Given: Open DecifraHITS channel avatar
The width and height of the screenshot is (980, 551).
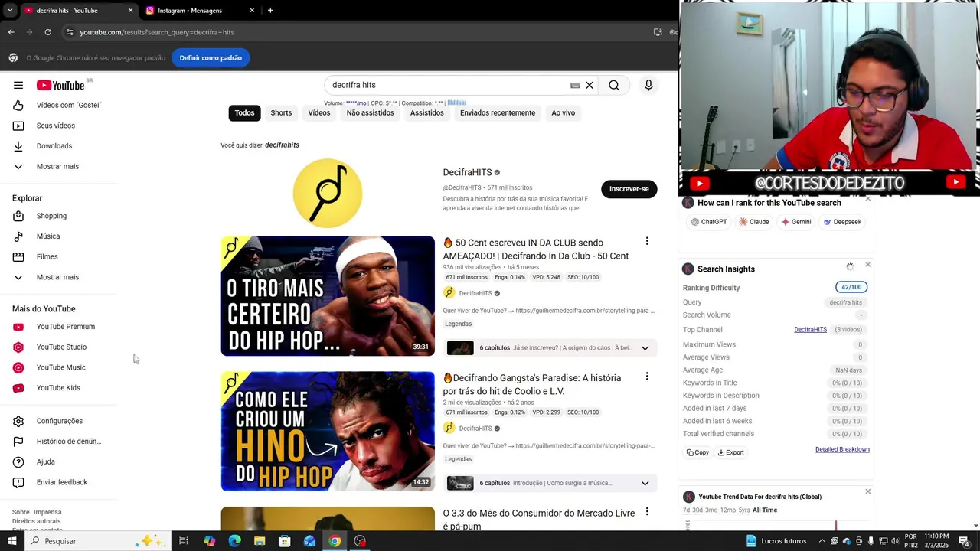Looking at the screenshot, I should click(x=328, y=193).
